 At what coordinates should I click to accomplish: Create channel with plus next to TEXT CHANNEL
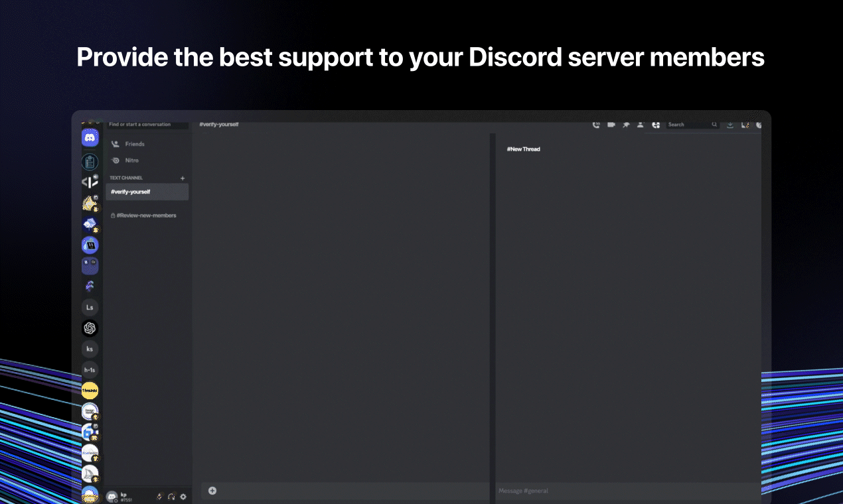(x=183, y=178)
